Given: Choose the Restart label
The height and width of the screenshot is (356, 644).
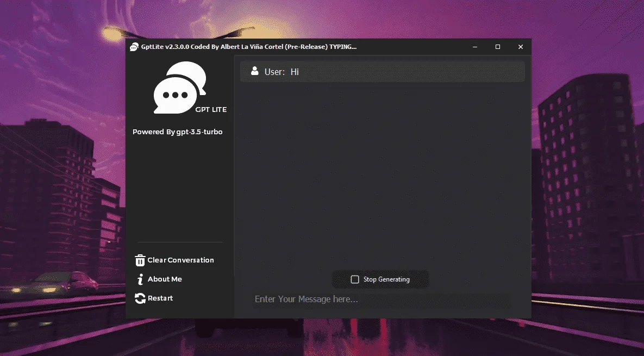Looking at the screenshot, I should [x=160, y=298].
